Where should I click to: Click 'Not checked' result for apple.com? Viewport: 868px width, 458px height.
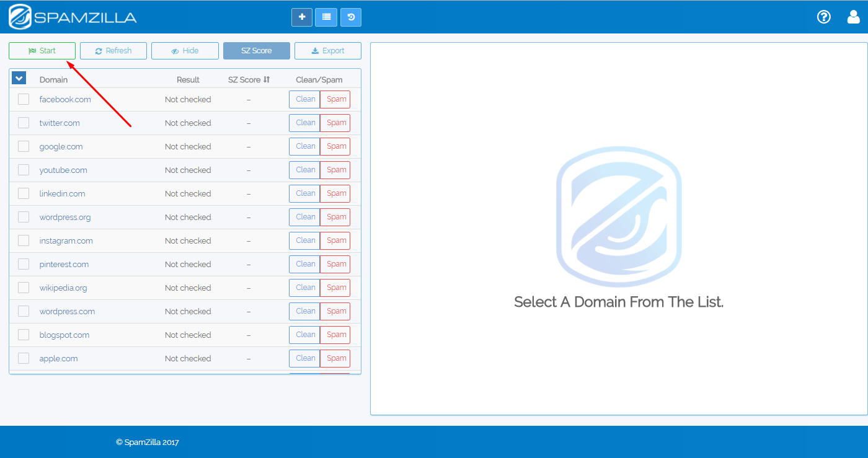[x=188, y=358]
